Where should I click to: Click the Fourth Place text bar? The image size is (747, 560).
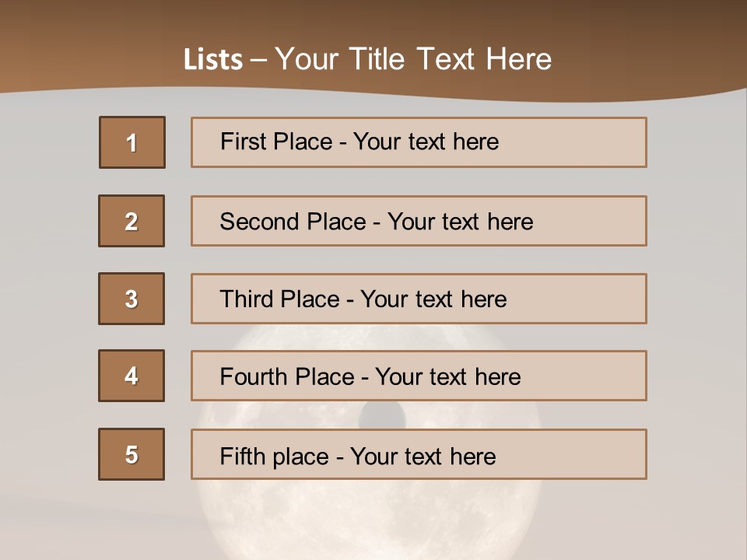419,376
